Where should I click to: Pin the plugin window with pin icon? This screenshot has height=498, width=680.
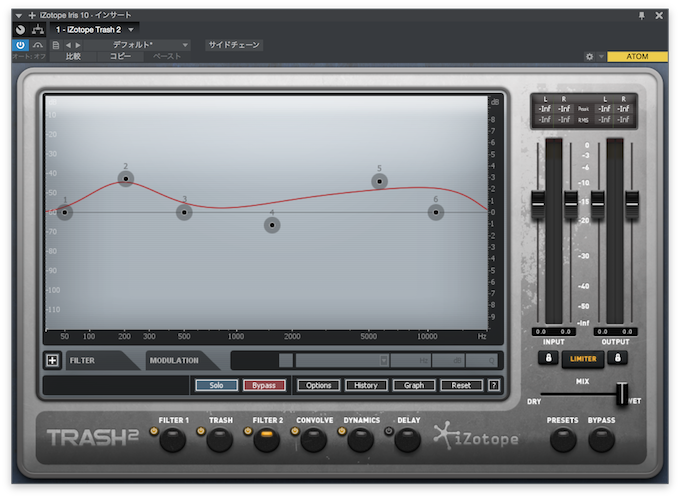click(642, 16)
